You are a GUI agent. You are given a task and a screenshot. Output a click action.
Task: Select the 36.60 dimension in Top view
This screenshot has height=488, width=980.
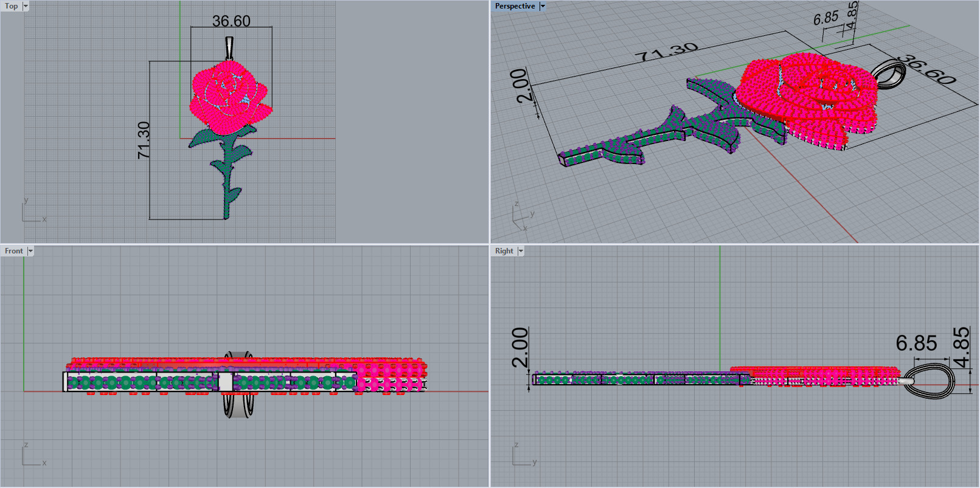point(231,21)
